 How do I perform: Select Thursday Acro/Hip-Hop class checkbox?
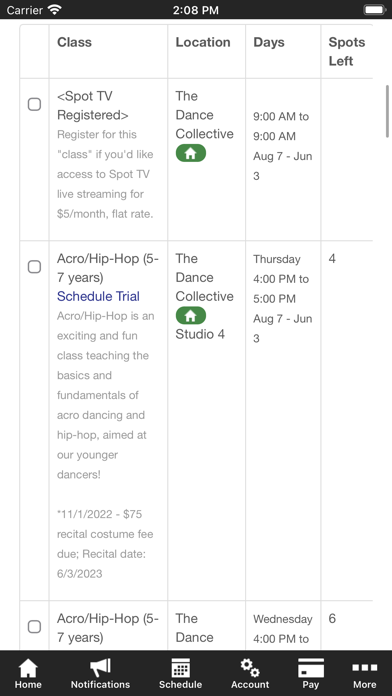tap(34, 267)
